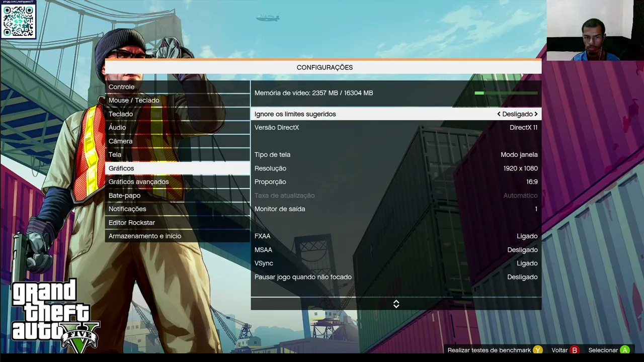The height and width of the screenshot is (362, 644).
Task: Change the Proporção setting
Action: [x=396, y=182]
